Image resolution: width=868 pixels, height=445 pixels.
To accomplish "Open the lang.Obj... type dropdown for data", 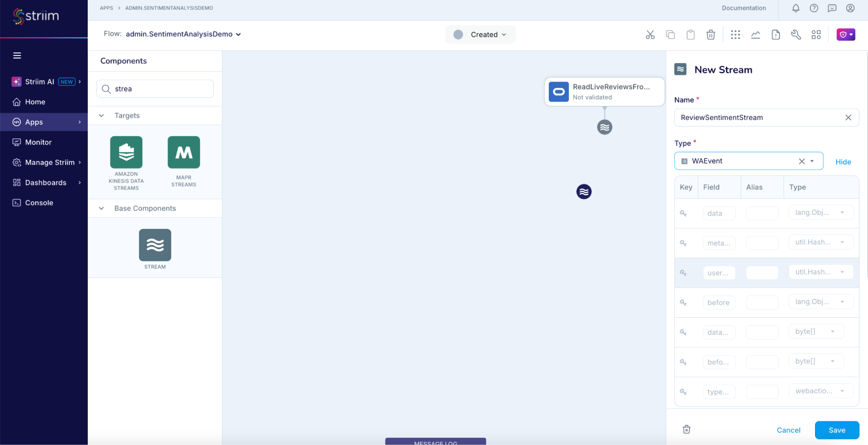I will pos(821,212).
